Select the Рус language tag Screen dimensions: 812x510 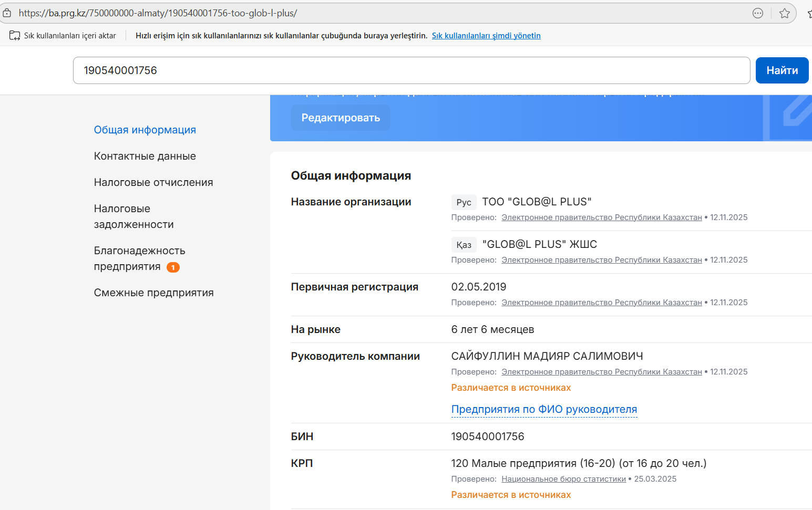coord(464,202)
